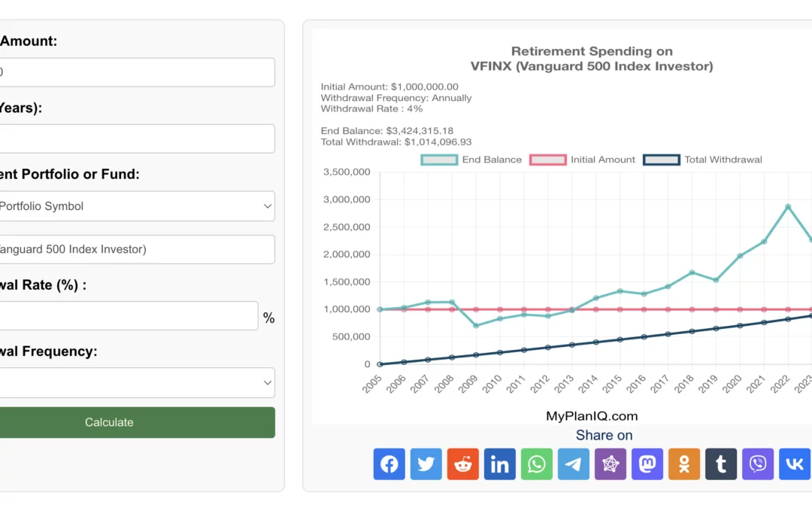Image resolution: width=812 pixels, height=508 pixels.
Task: Click the 3,500,000 y-axis label
Action: tap(347, 172)
